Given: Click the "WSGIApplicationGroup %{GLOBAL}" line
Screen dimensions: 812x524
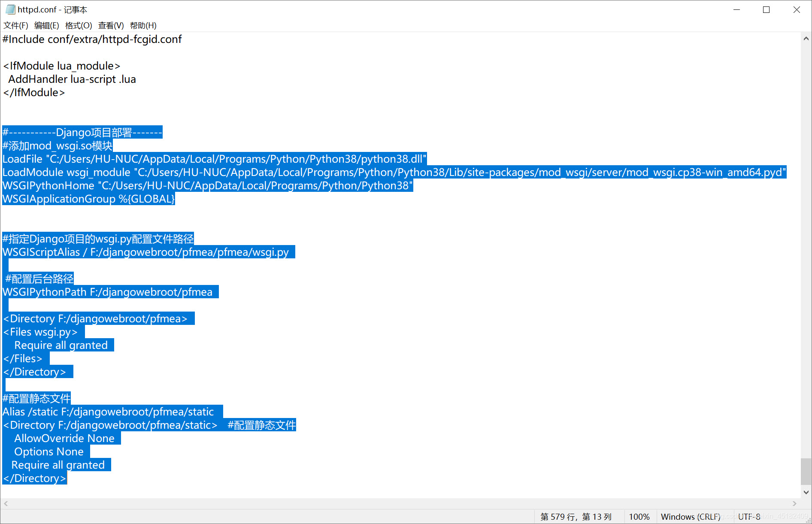Looking at the screenshot, I should 89,199.
